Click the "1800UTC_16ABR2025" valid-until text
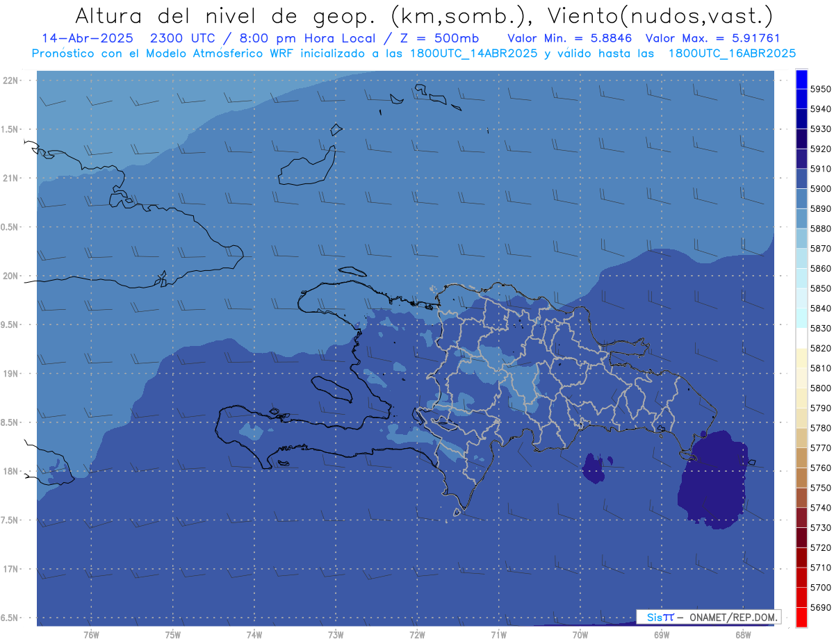834x644 pixels. coord(732,53)
